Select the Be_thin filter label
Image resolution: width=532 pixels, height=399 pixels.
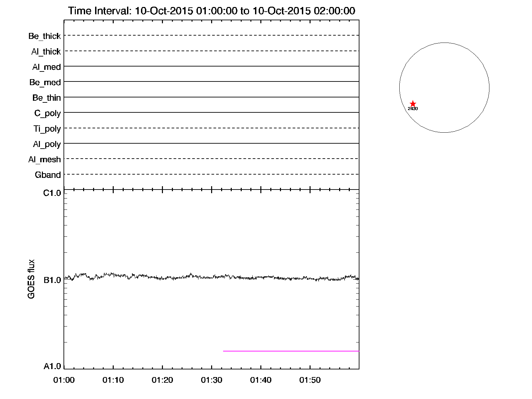(47, 98)
